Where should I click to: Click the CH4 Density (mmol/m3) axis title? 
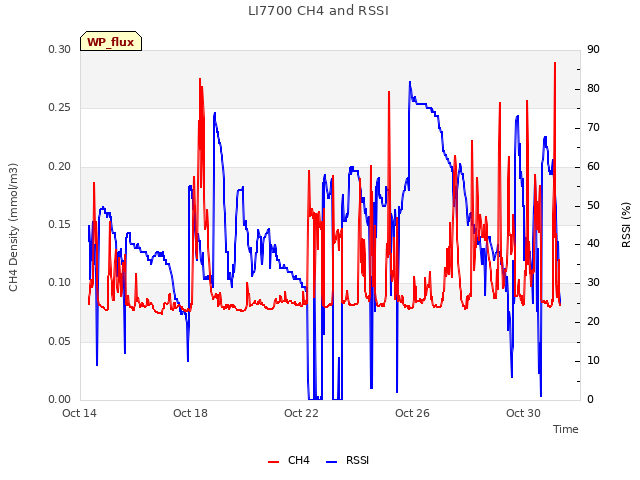pos(13,227)
